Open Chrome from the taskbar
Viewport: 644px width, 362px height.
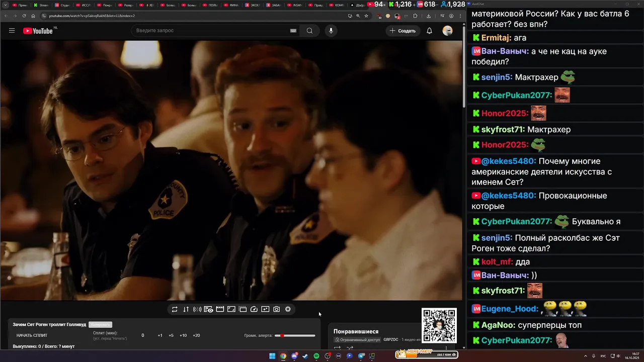(x=283, y=356)
